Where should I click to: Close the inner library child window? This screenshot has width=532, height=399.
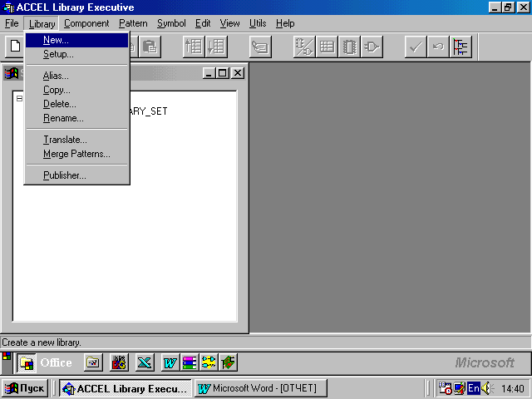tap(238, 73)
